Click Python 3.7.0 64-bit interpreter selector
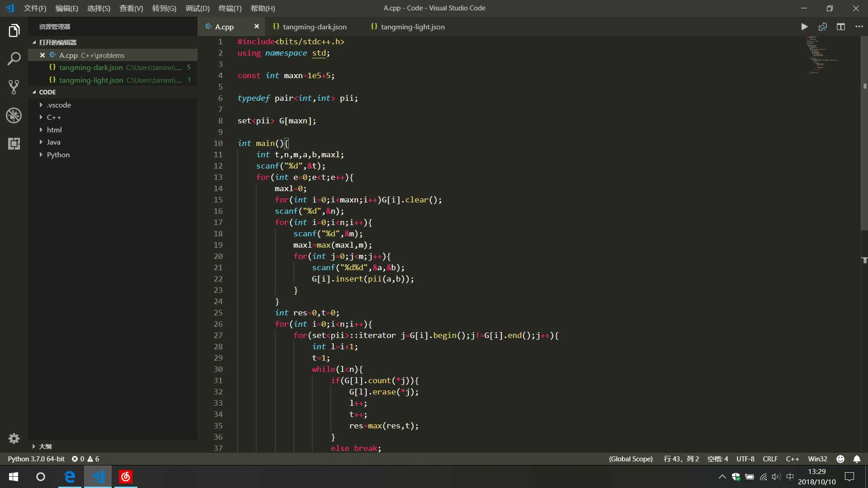 point(36,459)
